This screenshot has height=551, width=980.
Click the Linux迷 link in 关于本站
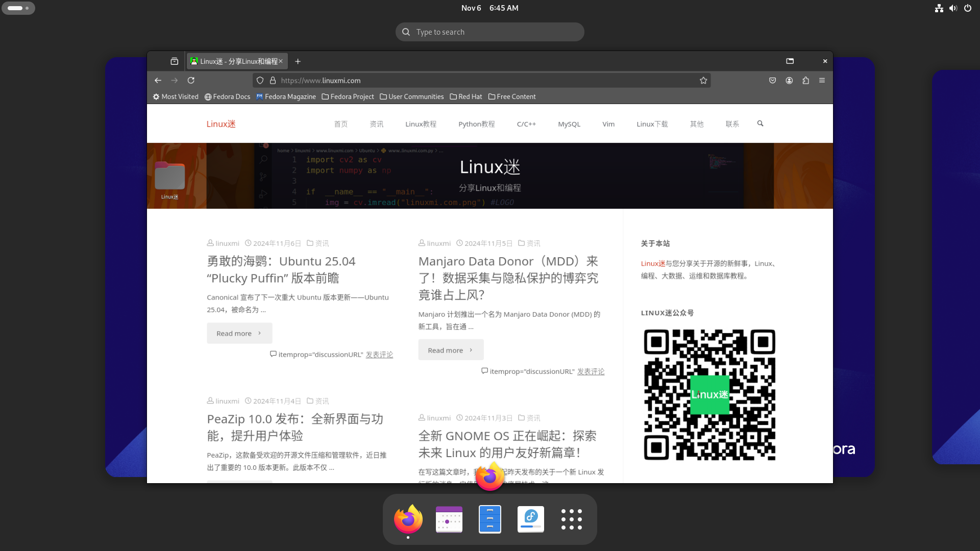pyautogui.click(x=653, y=264)
